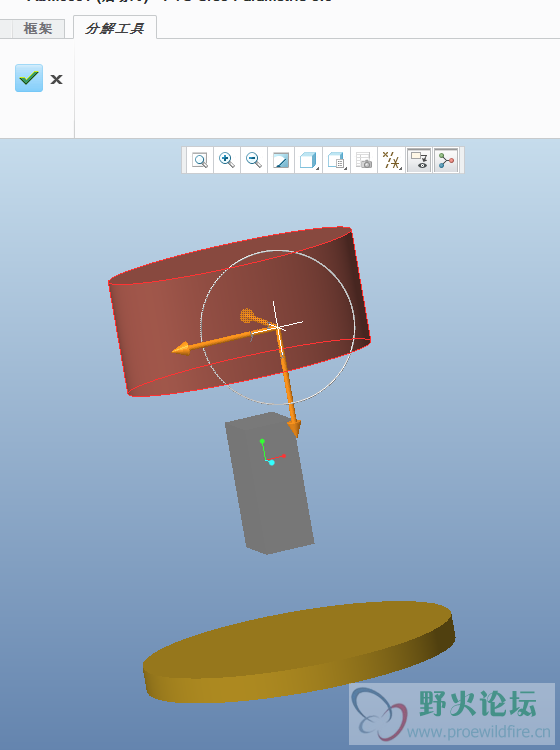Select the Zoom In tool
This screenshot has height=750, width=560.
[x=227, y=160]
